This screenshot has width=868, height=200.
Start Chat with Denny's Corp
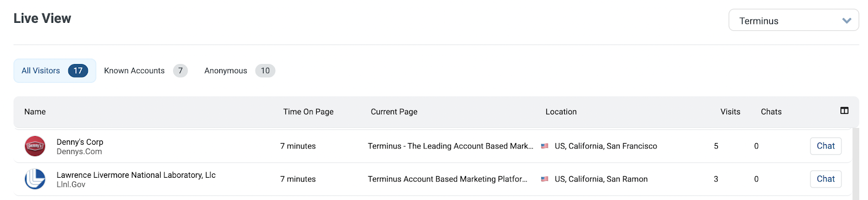826,146
